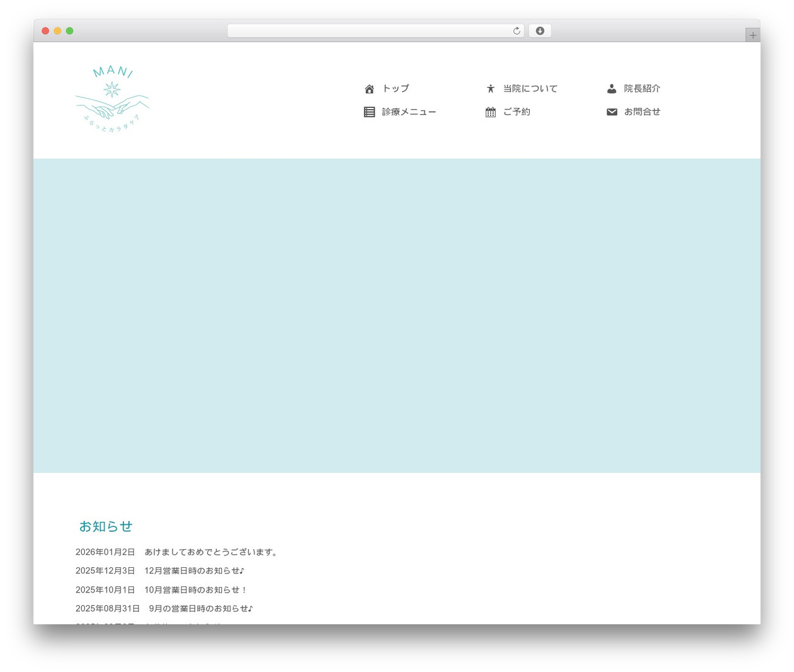Viewport: 794px width, 672px height.
Task: Click the date 2025年12月3日
Action: tap(105, 571)
